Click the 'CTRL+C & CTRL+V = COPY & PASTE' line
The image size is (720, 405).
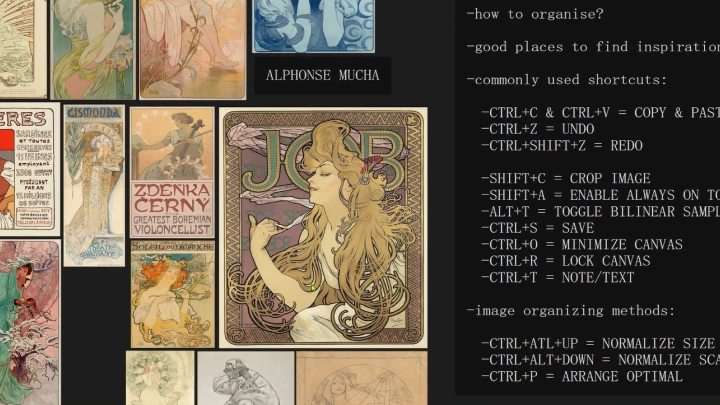click(600, 113)
